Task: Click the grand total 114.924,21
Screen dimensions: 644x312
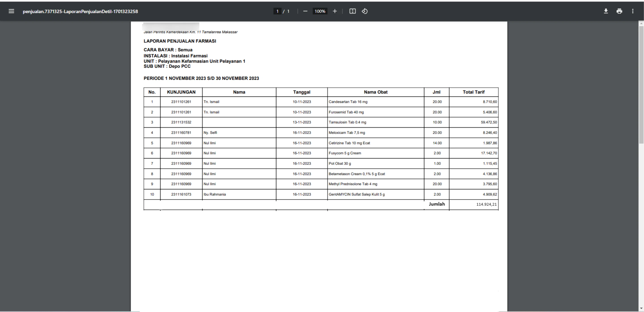Action: [x=487, y=204]
